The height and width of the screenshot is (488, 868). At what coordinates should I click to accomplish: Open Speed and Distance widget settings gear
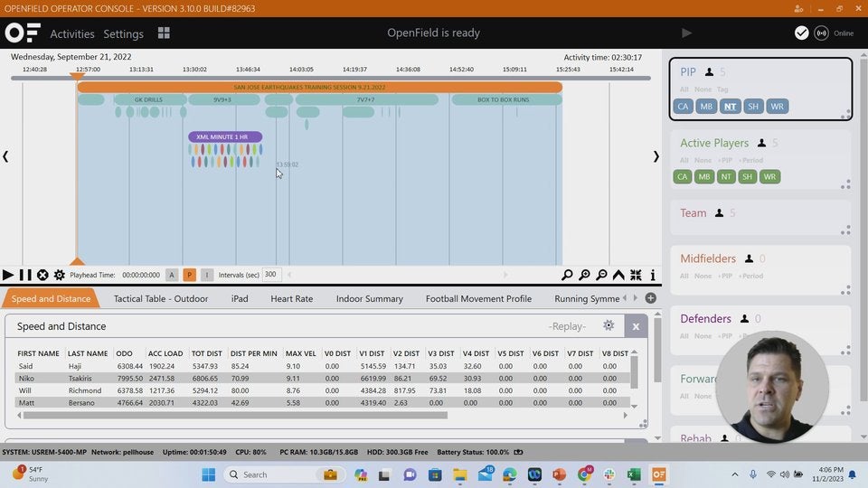click(609, 325)
